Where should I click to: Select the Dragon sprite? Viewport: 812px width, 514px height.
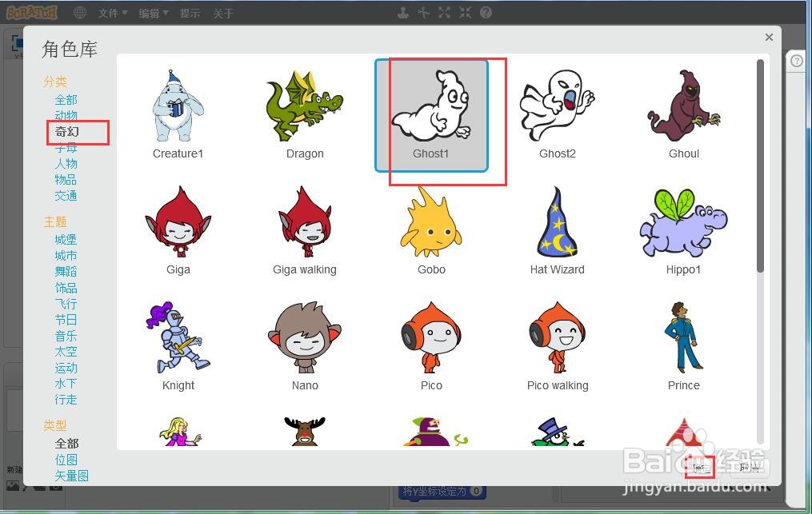pyautogui.click(x=305, y=114)
